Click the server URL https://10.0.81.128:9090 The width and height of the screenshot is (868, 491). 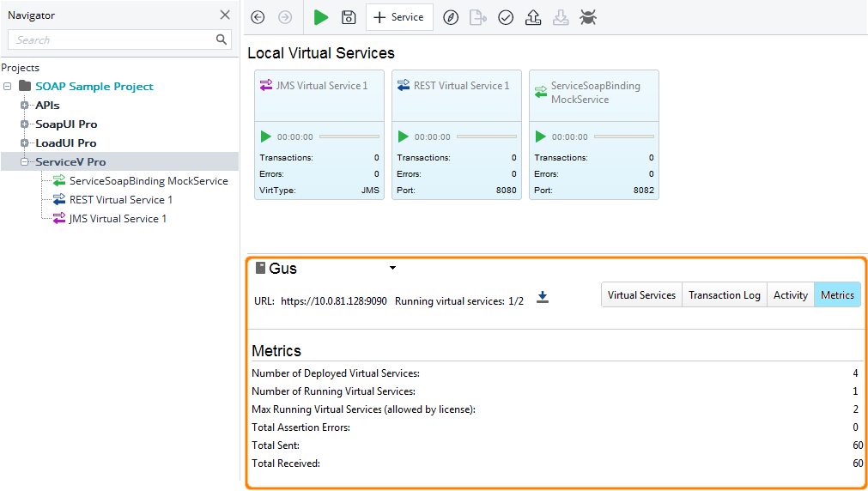(334, 301)
